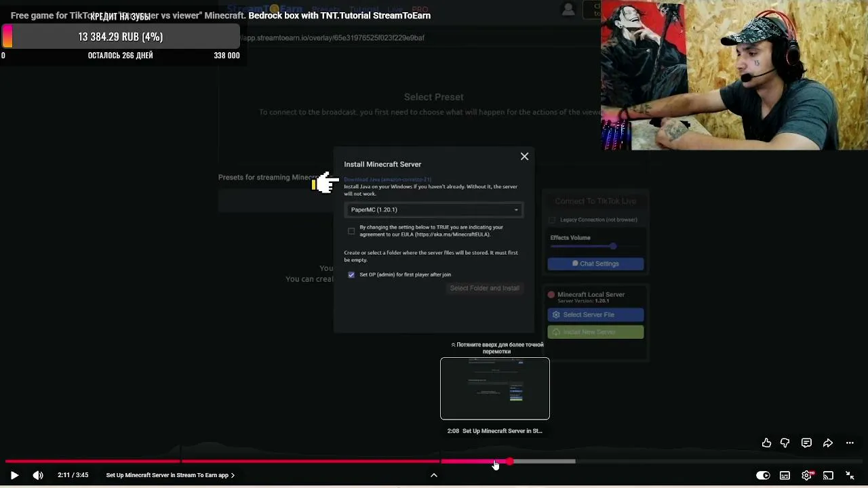Click the Select Preset heading
868x488 pixels.
[x=434, y=97]
